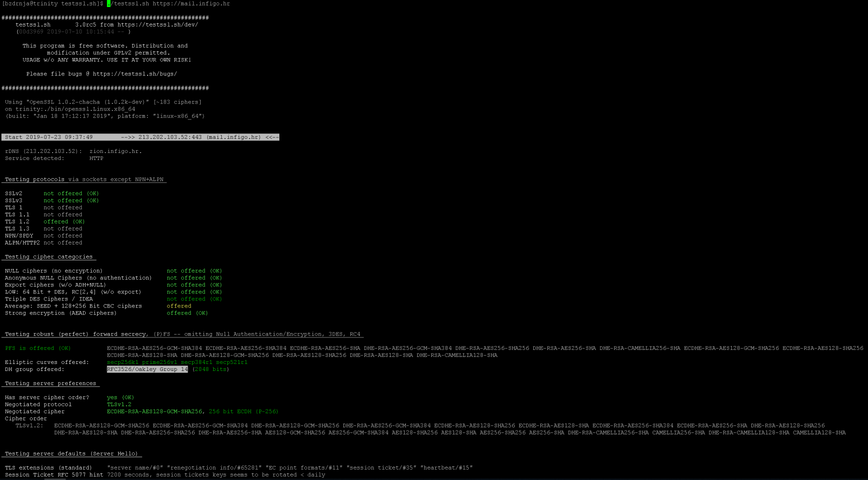Click the 'Testing server preferences' heading
Viewport: 868px width, 480px height.
point(50,383)
